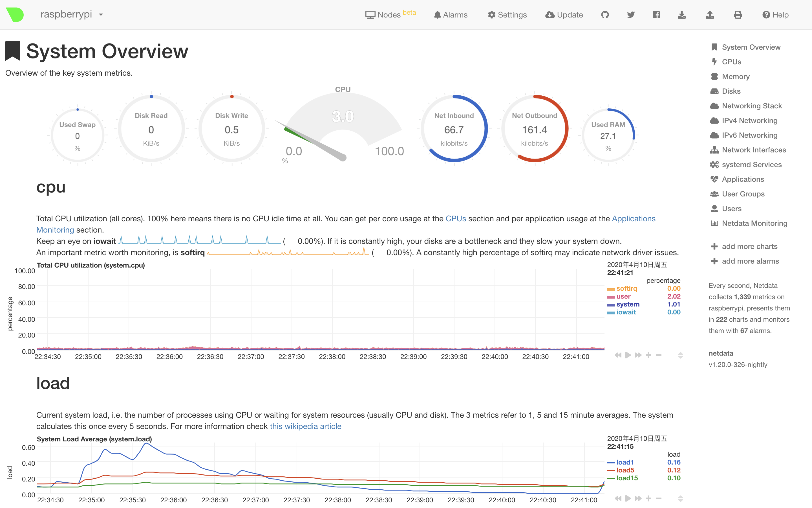
Task: Click the load chart resize handle
Action: click(x=680, y=499)
